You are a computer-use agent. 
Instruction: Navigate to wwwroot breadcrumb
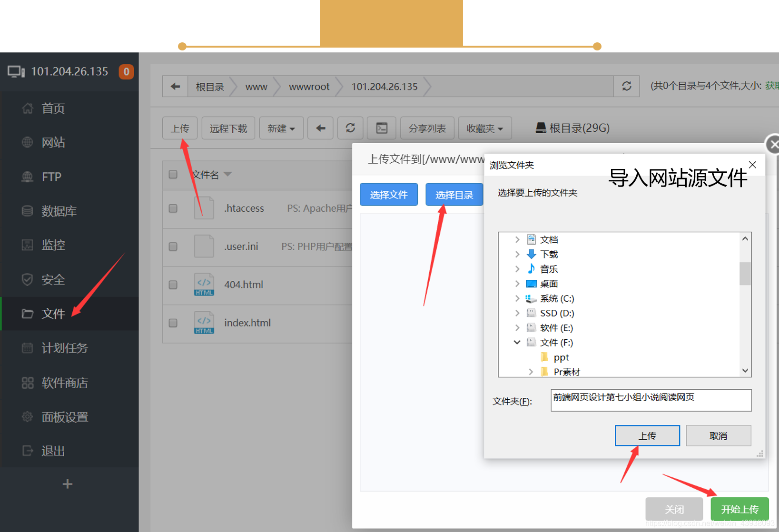[x=309, y=87]
